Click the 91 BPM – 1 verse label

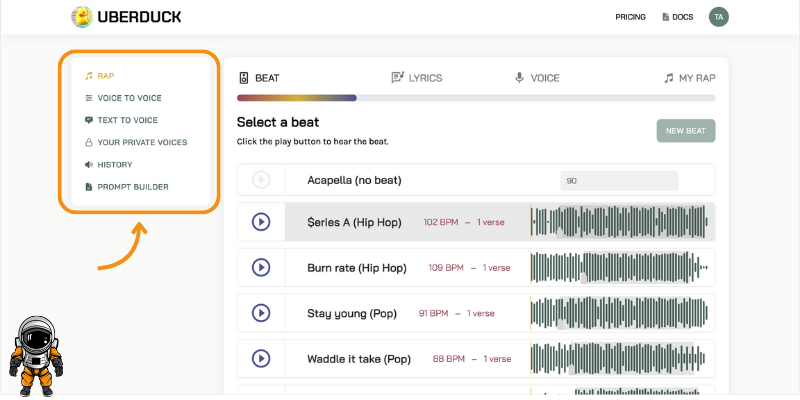[457, 313]
